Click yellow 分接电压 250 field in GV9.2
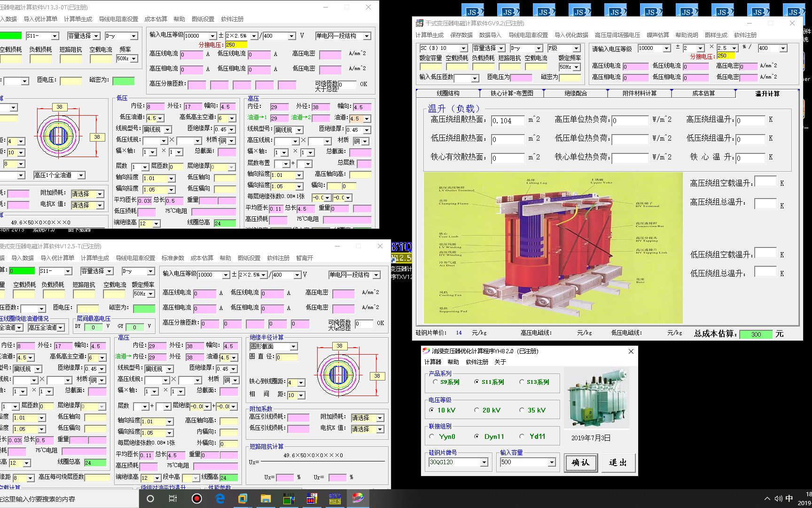Viewport: 812px width, 508px height. pyautogui.click(x=726, y=56)
